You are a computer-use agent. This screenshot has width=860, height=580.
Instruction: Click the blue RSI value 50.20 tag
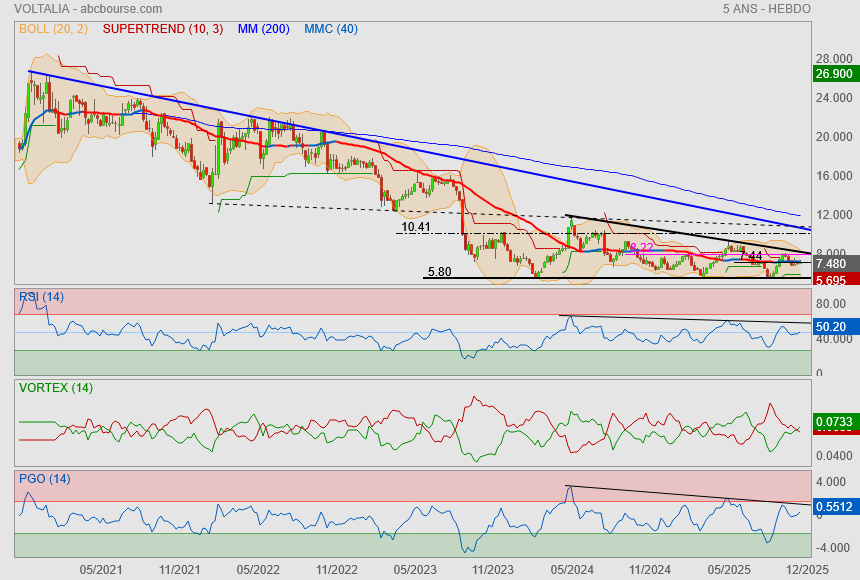833,326
